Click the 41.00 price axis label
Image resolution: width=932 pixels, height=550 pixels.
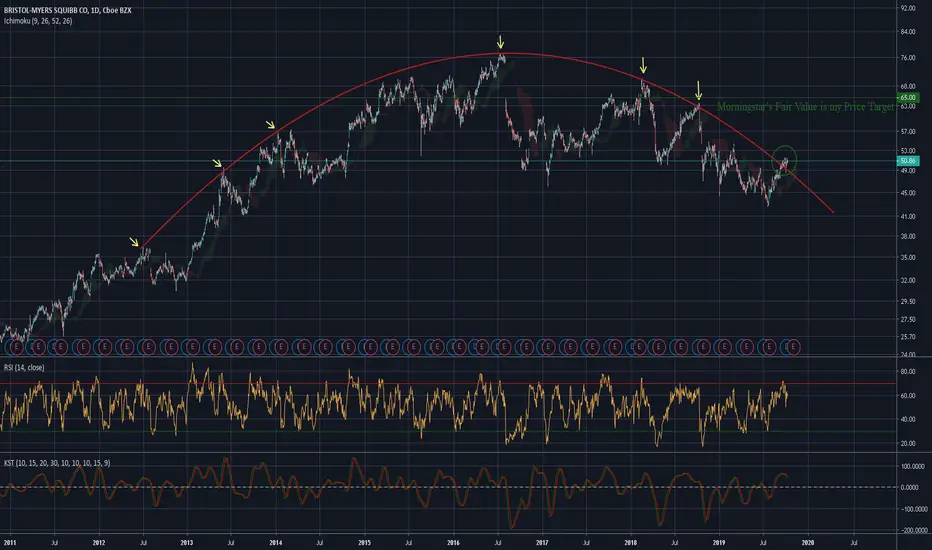[x=908, y=217]
